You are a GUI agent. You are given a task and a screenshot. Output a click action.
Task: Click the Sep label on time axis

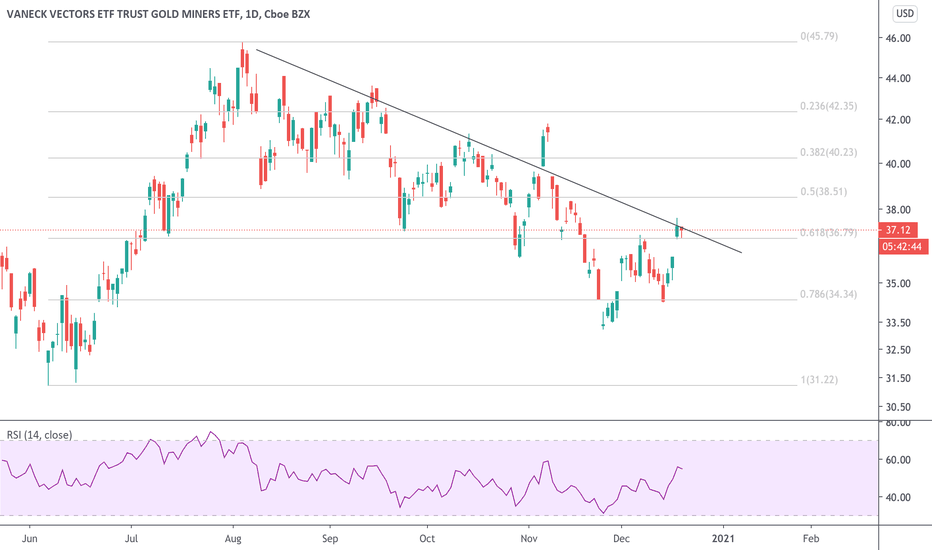330,538
